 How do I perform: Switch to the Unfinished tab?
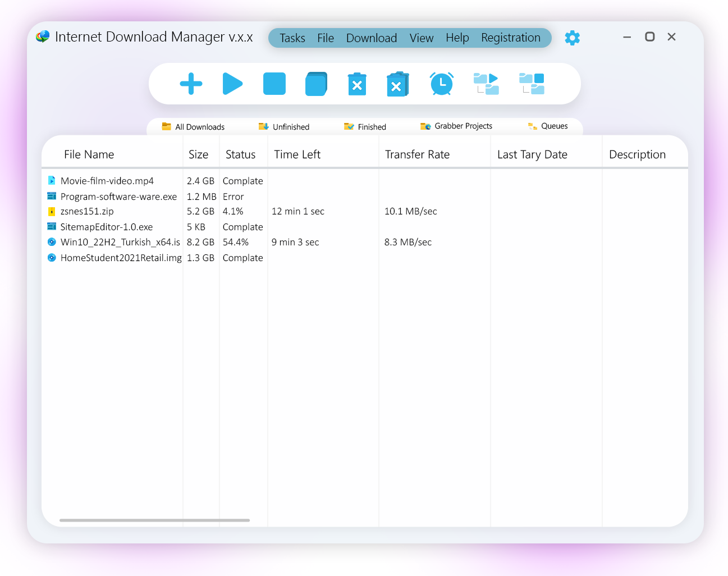284,127
